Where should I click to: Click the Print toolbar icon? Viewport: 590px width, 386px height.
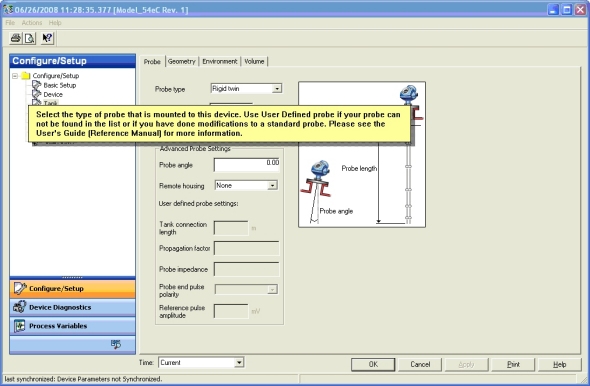pos(15,38)
